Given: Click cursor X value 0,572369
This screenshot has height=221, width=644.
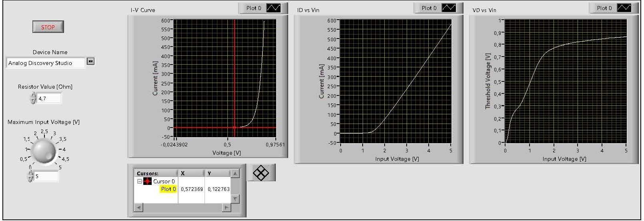Looking at the screenshot, I should click(192, 189).
